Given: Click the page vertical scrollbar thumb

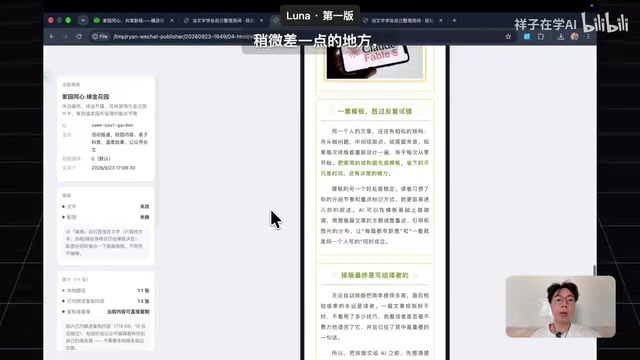Looking at the screenshot, I should pyautogui.click(x=595, y=270).
